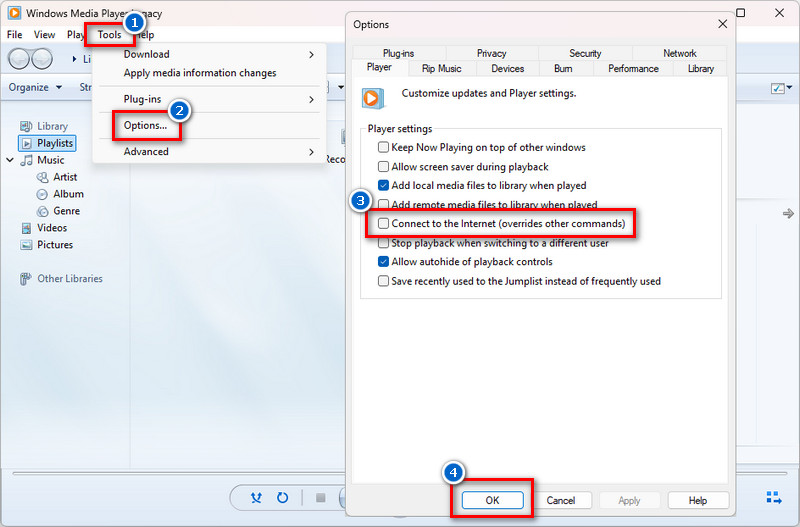Viewport: 800px width, 527px height.
Task: Expand the Advanced submenu arrow
Action: pos(311,152)
